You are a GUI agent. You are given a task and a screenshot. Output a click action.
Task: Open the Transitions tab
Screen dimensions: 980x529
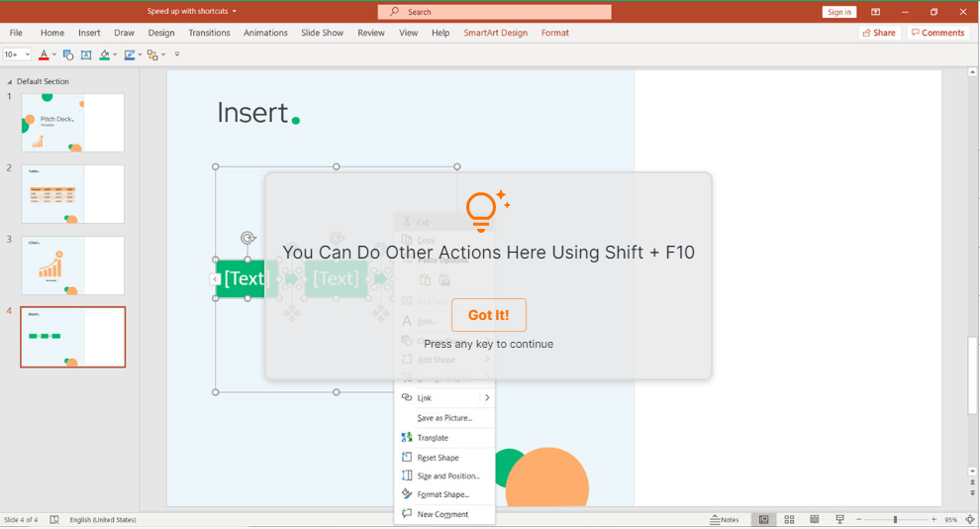click(x=209, y=33)
